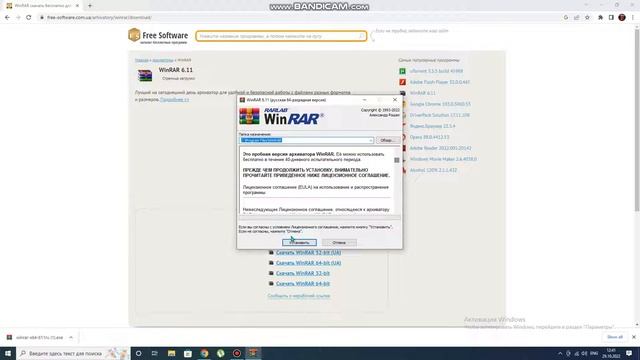This screenshot has width=640, height=360.
Task: Open the Adobe Reader link
Action: coord(440,148)
